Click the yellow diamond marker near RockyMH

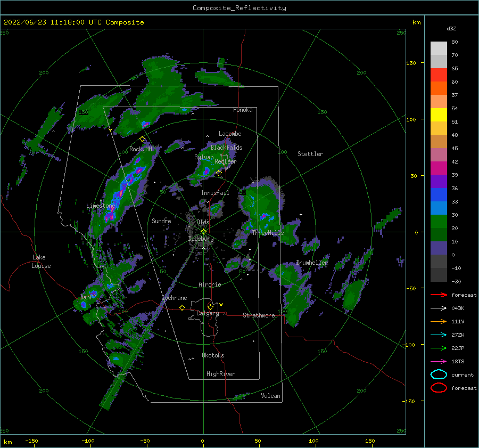(142, 139)
